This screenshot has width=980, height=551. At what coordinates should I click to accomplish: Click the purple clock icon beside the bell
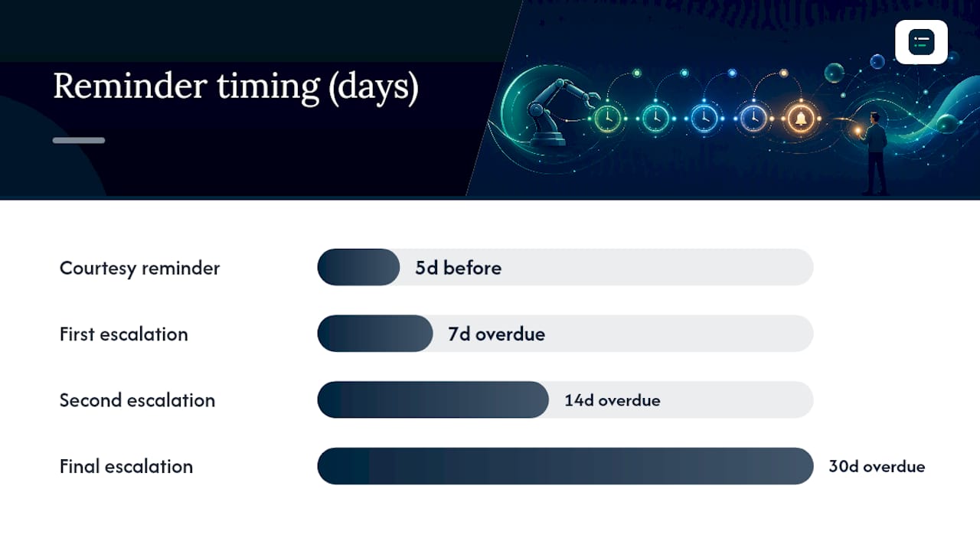(753, 118)
